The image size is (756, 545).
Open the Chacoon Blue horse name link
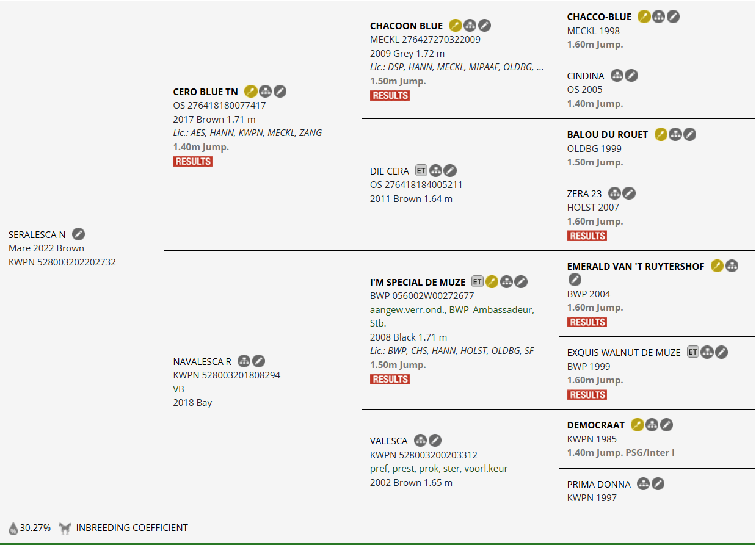pos(406,26)
